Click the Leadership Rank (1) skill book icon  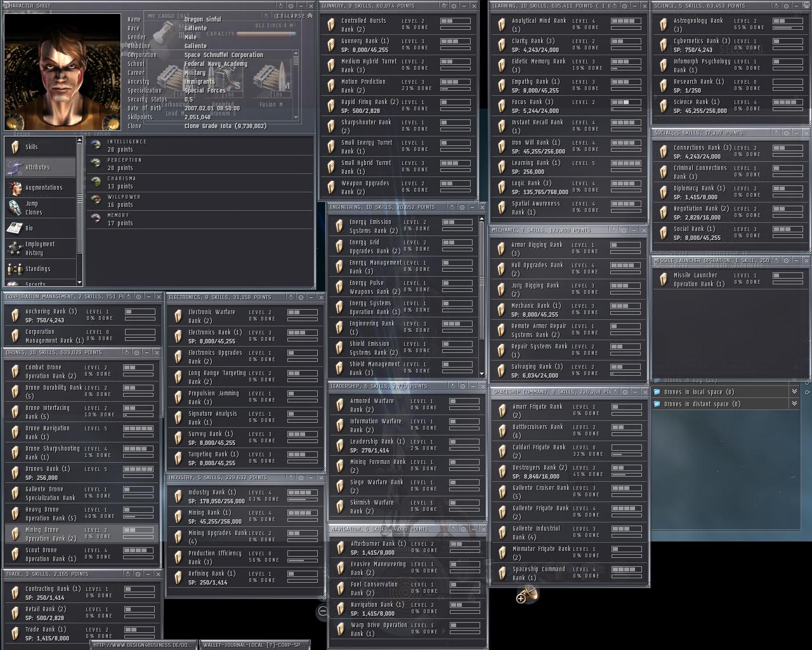point(339,446)
